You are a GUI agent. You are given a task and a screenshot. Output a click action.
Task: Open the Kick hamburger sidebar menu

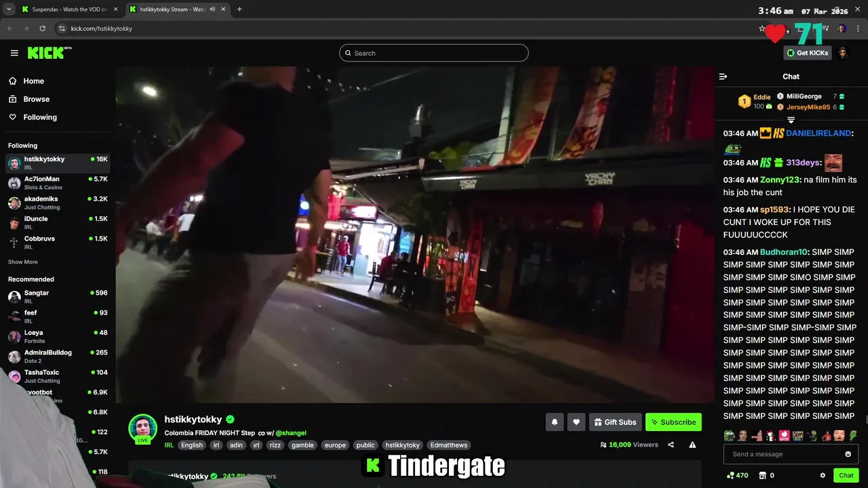point(14,53)
